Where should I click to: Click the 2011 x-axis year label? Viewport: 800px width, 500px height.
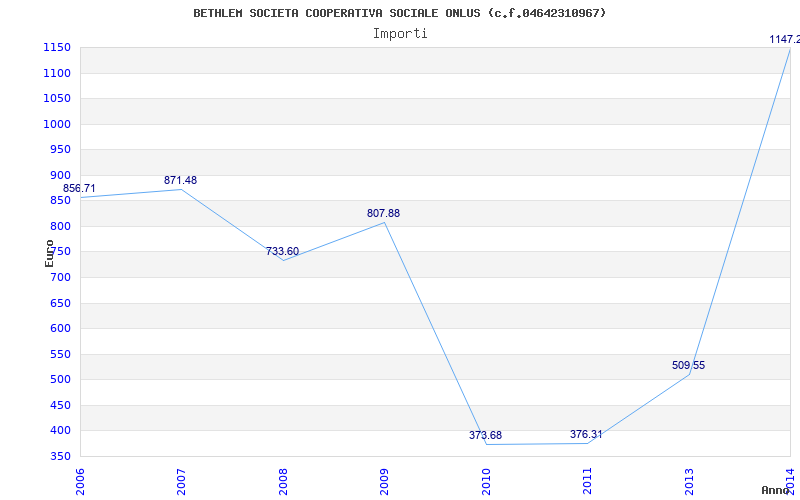pyautogui.click(x=587, y=481)
